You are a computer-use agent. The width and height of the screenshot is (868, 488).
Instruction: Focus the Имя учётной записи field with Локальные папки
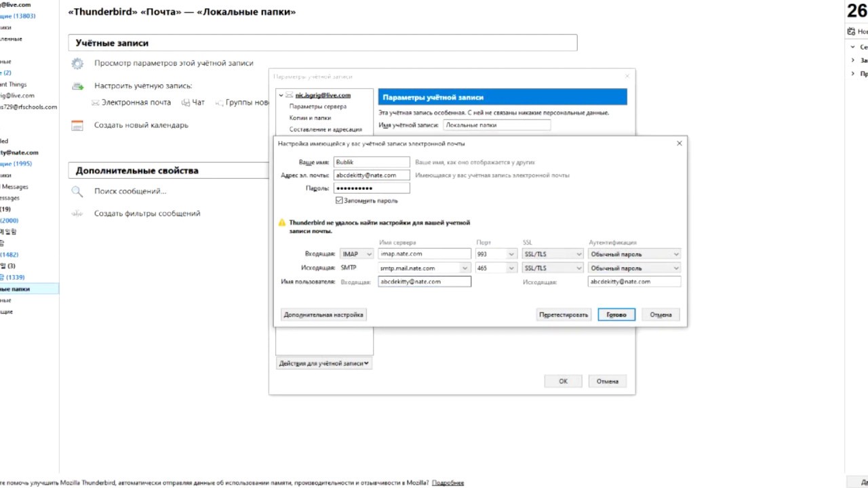496,125
